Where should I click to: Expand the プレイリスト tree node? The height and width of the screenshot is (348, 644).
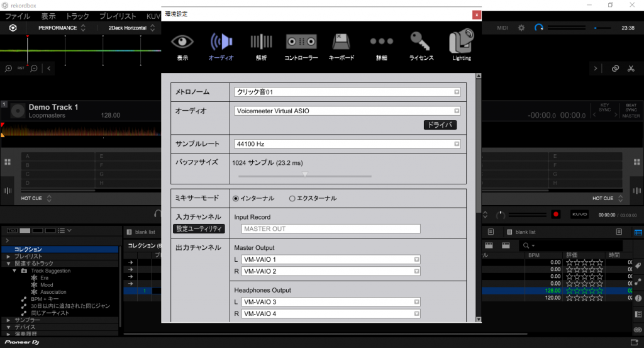8,256
